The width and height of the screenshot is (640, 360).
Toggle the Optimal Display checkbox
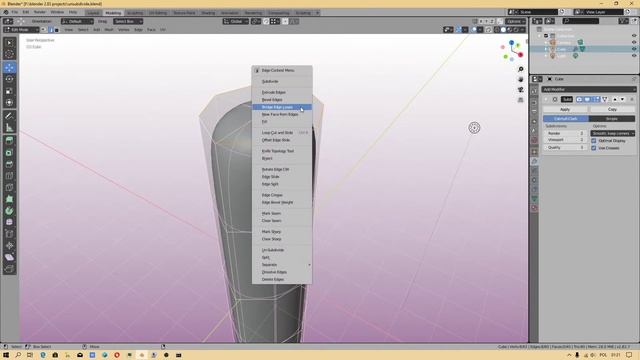pos(594,141)
